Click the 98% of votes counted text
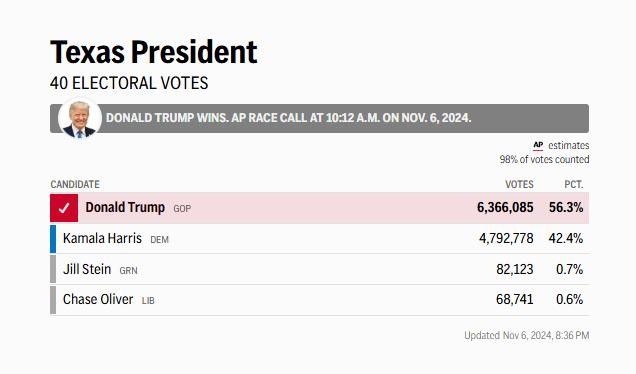 [544, 159]
